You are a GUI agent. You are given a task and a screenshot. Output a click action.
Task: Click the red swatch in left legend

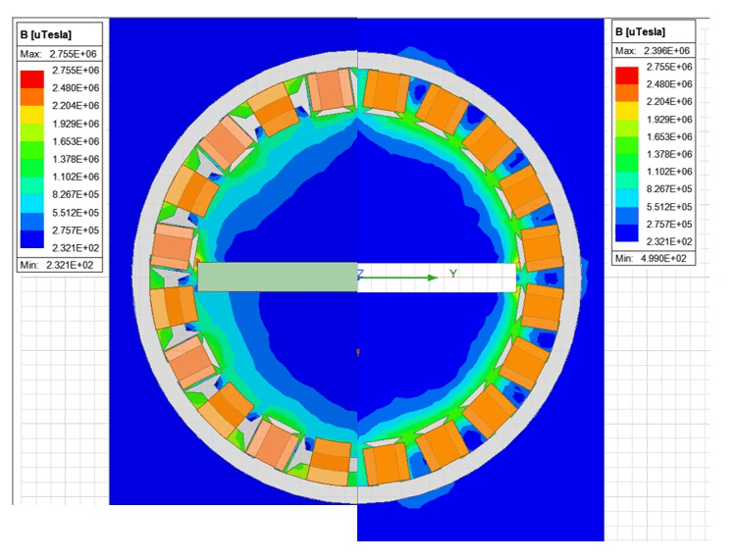coord(32,79)
